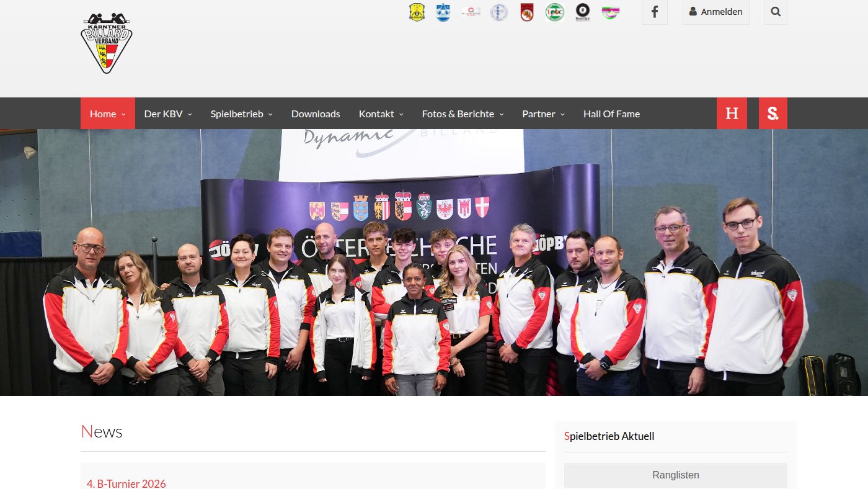
Task: Click the Ranglisten button
Action: (x=676, y=475)
